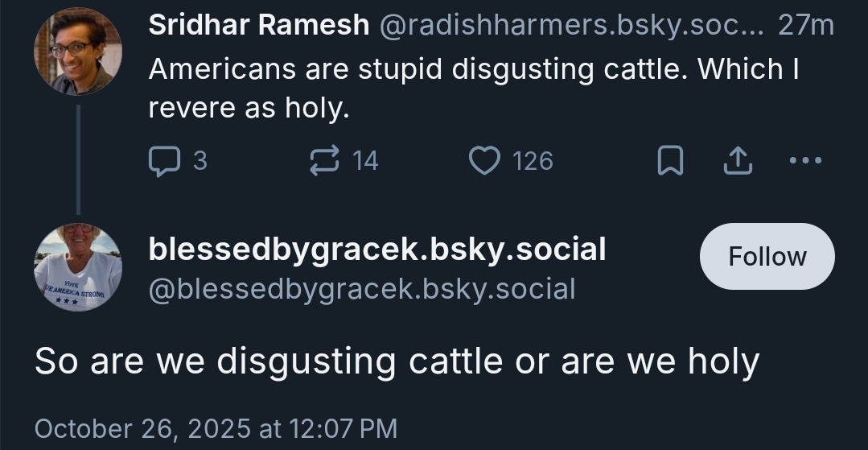868x450 pixels.
Task: Click the gray @blessedbygracek.bsky.social handle
Action: (362, 289)
